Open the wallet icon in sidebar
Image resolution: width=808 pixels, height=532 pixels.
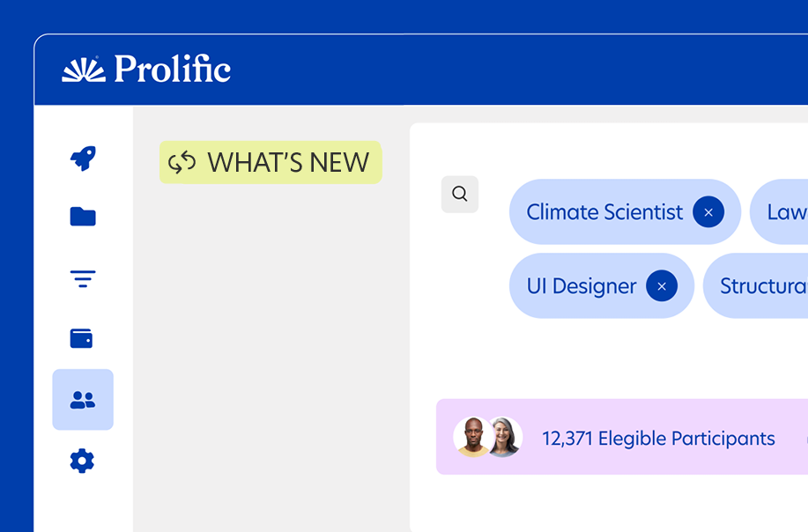tap(82, 338)
